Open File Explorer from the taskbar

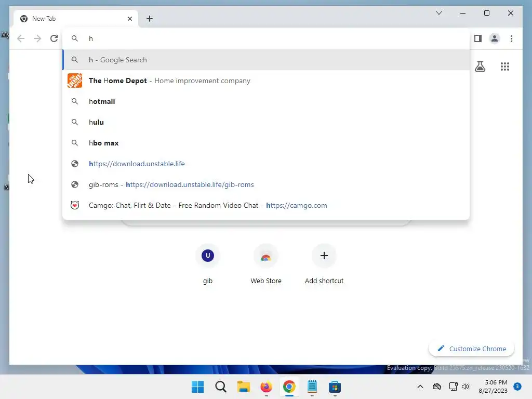pyautogui.click(x=243, y=387)
